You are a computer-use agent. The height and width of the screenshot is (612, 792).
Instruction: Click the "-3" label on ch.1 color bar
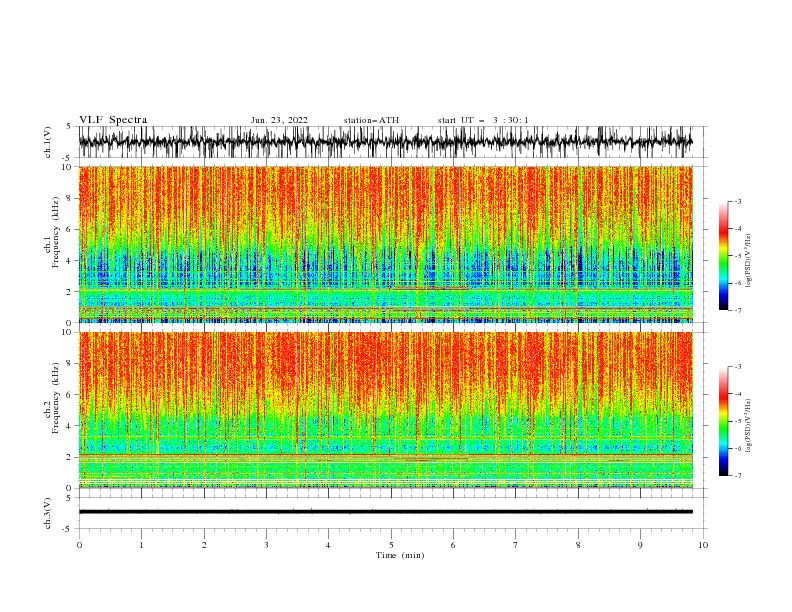[738, 201]
